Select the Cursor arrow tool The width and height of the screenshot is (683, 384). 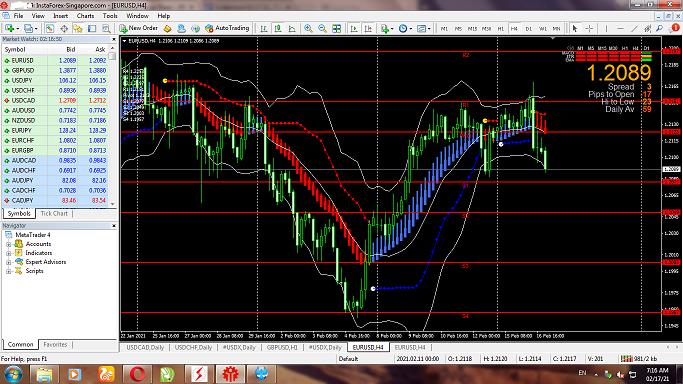pyautogui.click(x=575, y=28)
